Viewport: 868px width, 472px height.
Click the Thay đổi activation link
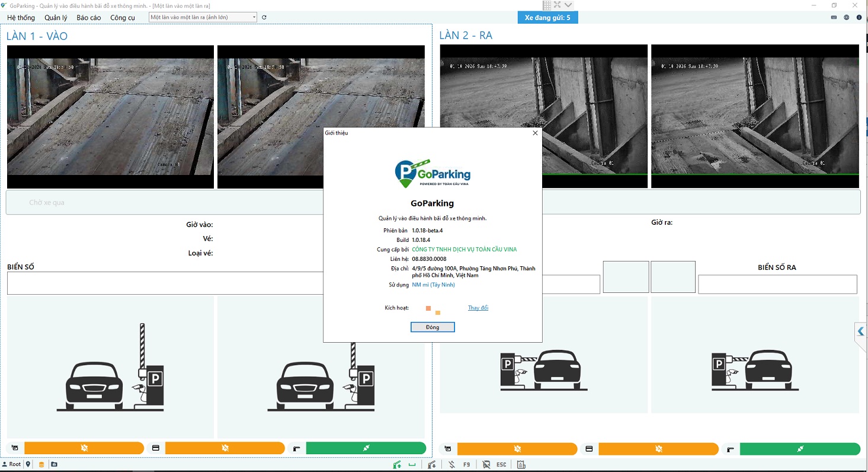pyautogui.click(x=478, y=308)
